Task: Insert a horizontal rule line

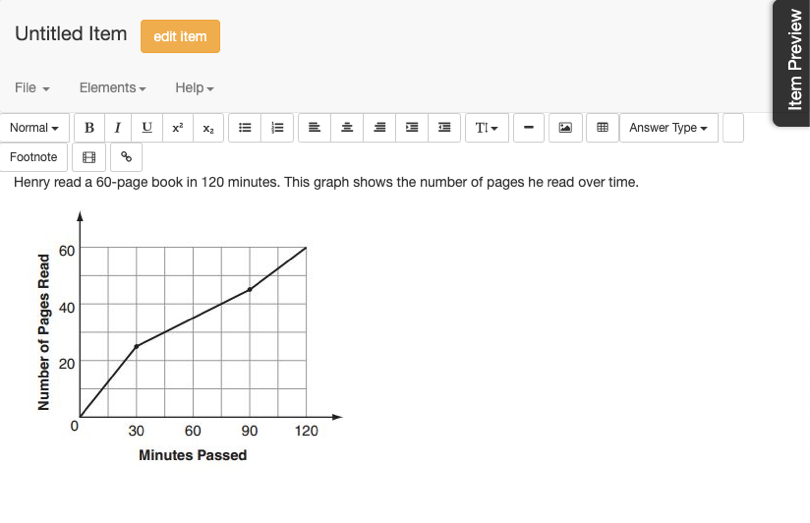Action: [528, 128]
